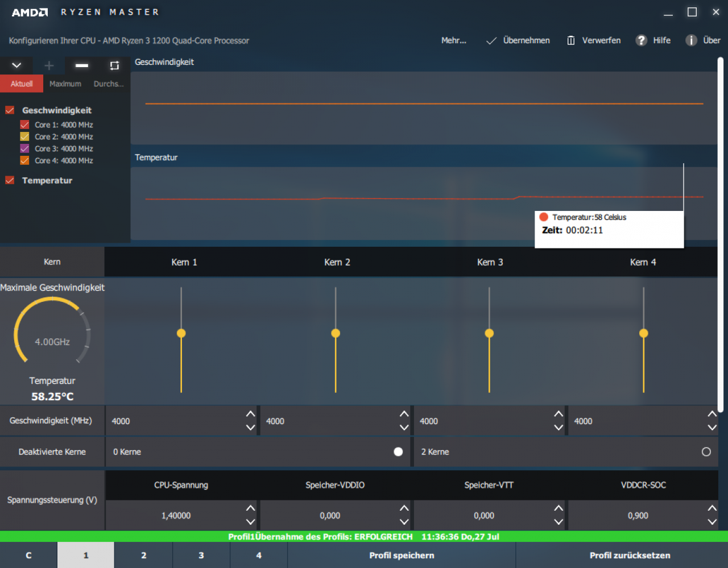Decrease Kern 4 speed with down arrow
The width and height of the screenshot is (728, 568).
click(x=712, y=428)
